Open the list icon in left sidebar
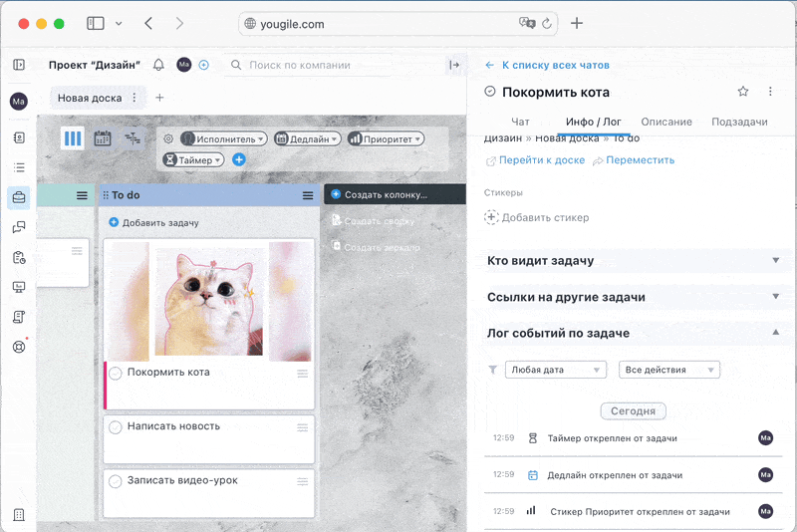This screenshot has height=532, width=797. pyautogui.click(x=19, y=167)
